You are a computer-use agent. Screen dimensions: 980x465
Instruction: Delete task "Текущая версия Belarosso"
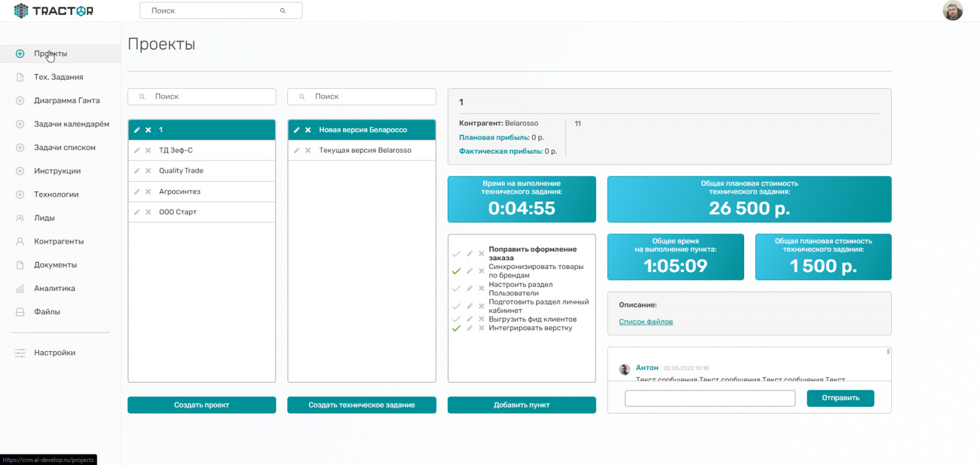[308, 150]
